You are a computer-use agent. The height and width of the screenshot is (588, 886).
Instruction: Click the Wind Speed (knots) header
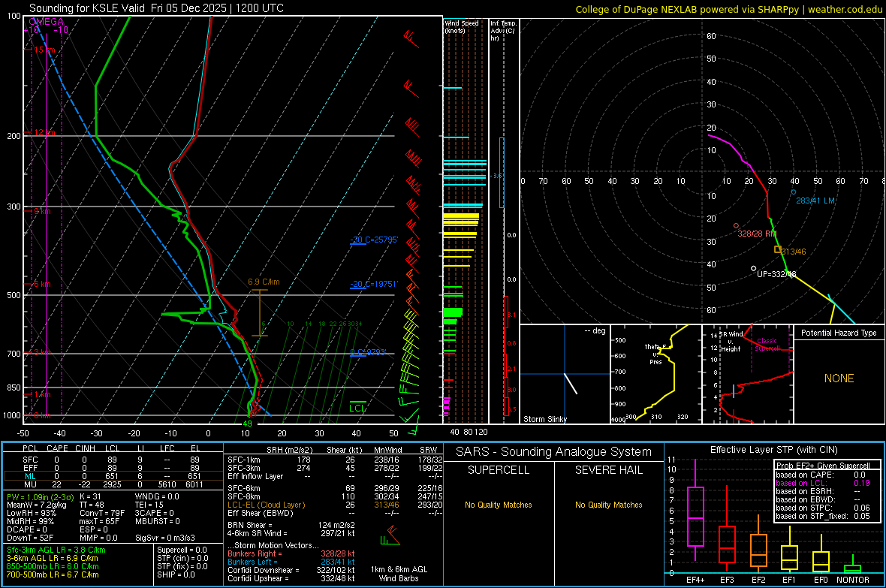[461, 26]
